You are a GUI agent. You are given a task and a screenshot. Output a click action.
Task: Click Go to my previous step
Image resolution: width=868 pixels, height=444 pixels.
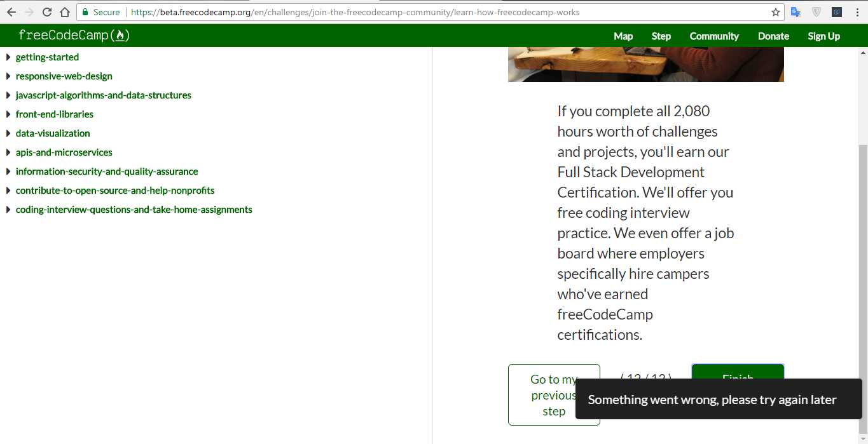coord(553,394)
